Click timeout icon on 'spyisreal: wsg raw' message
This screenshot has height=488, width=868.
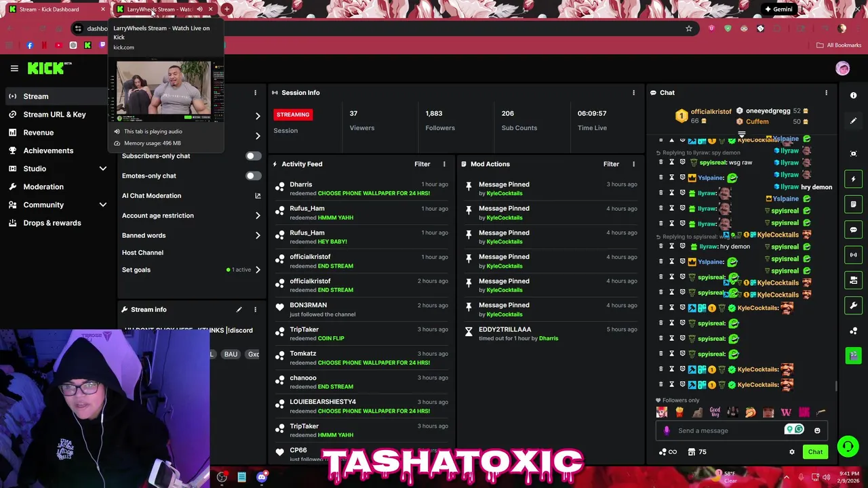click(671, 163)
